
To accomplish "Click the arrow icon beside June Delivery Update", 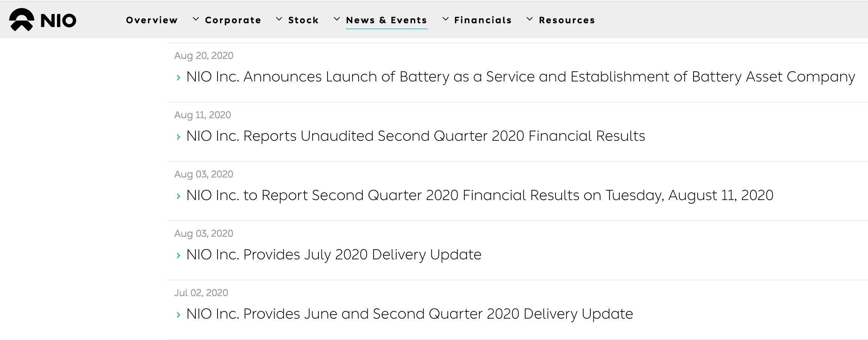I will click(179, 315).
